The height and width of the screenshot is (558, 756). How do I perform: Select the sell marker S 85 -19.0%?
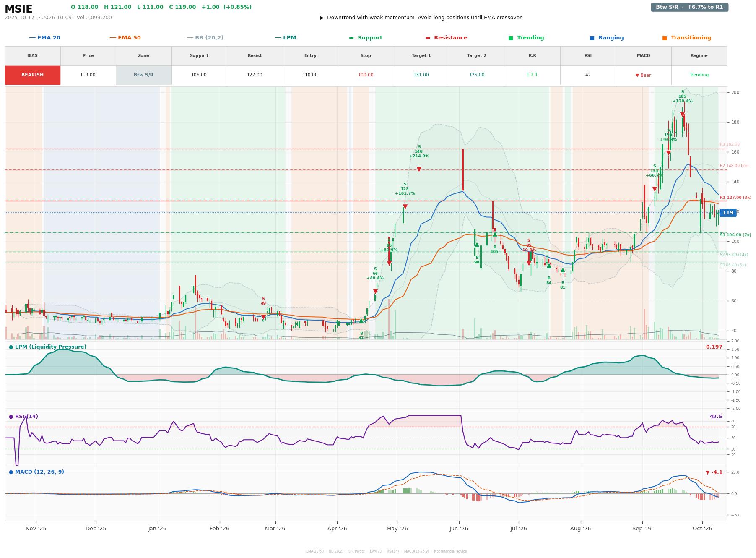point(529,263)
